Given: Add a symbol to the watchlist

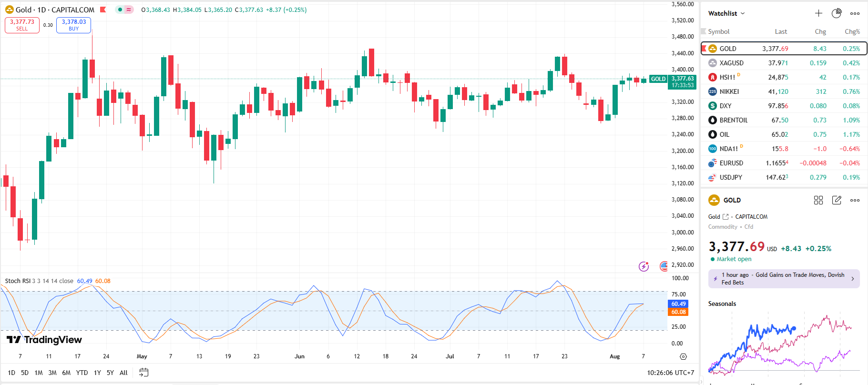Looking at the screenshot, I should click(818, 13).
